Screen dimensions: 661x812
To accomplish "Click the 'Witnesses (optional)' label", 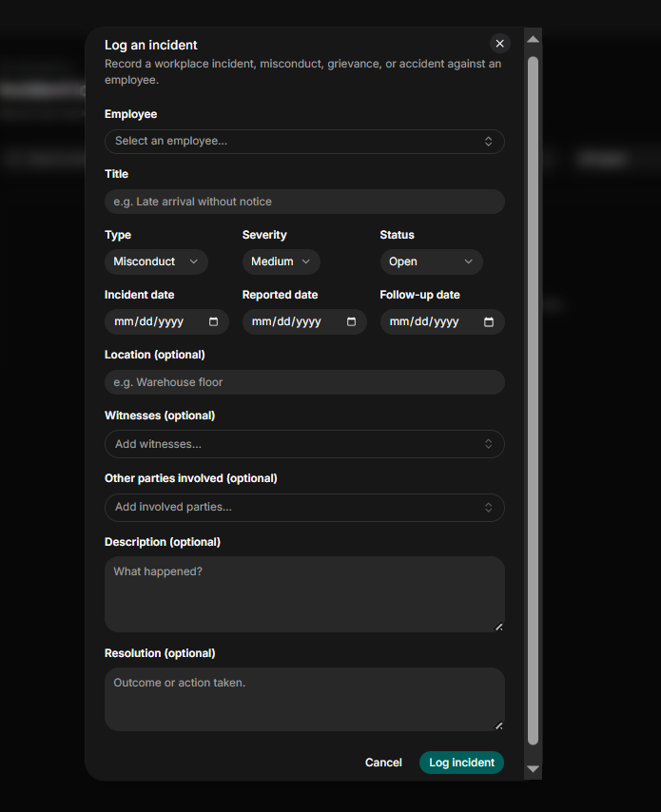I will (160, 416).
